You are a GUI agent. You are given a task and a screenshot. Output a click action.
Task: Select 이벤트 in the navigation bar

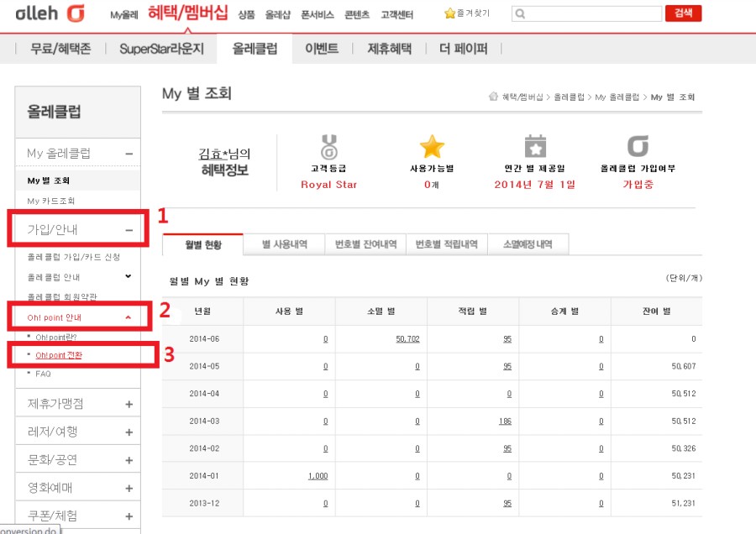point(322,49)
